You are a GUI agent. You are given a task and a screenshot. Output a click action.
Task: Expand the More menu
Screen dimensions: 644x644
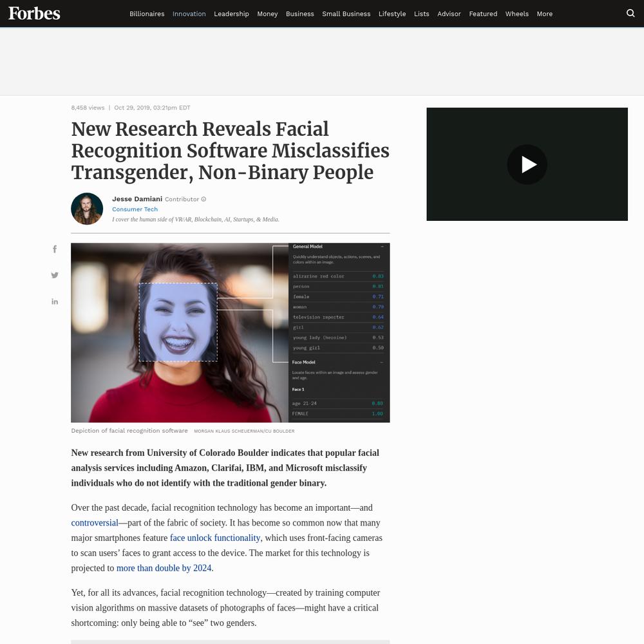click(x=545, y=14)
